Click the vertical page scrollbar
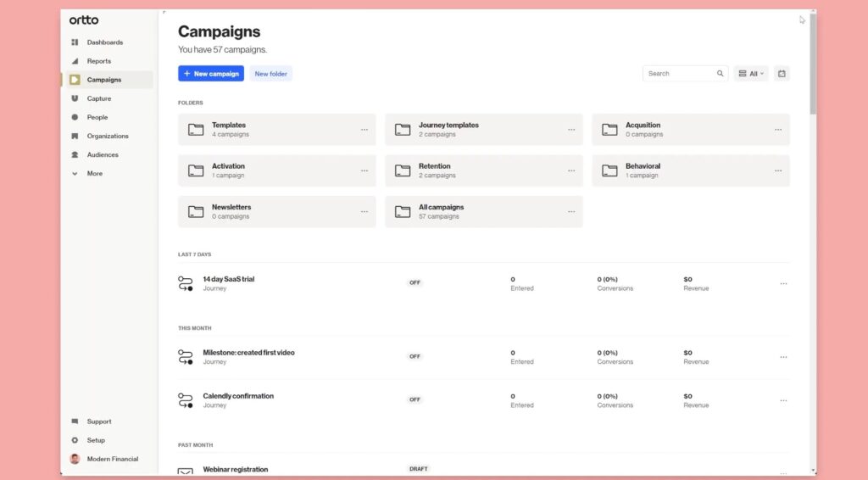 (x=813, y=64)
